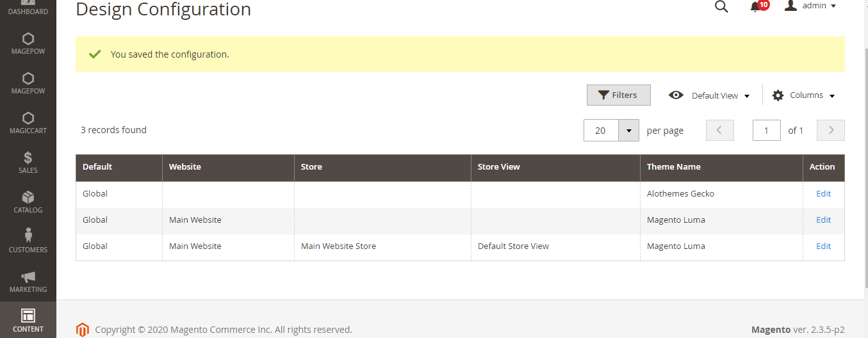Viewport: 868px width, 338px height.
Task: Edit the Default Store View row
Action: (x=823, y=246)
